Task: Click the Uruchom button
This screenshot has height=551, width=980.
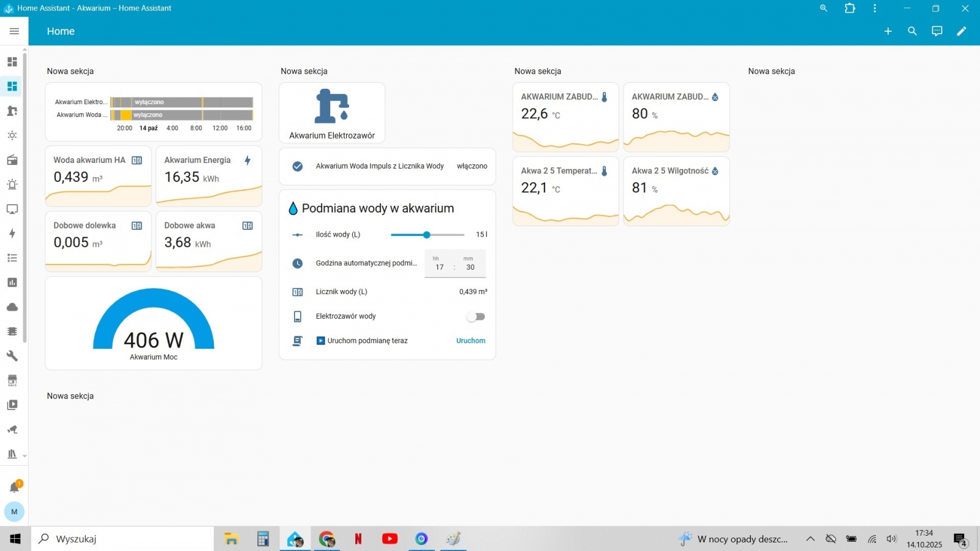Action: point(470,341)
